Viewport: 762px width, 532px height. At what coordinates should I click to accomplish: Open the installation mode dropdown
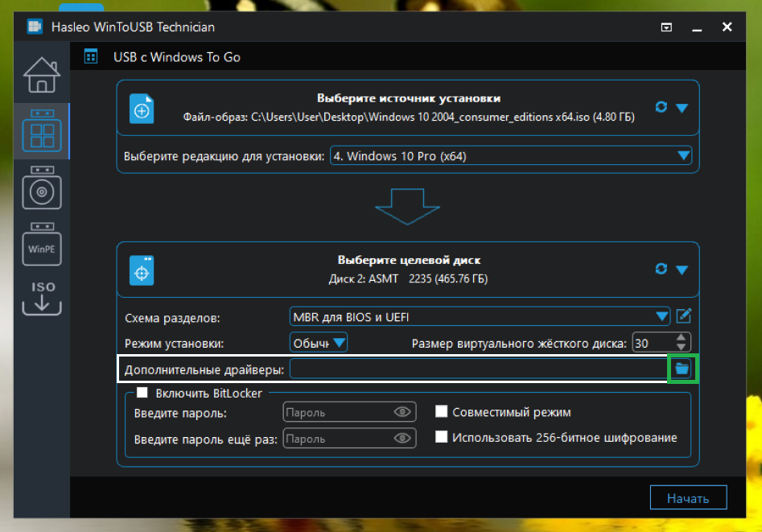[338, 341]
